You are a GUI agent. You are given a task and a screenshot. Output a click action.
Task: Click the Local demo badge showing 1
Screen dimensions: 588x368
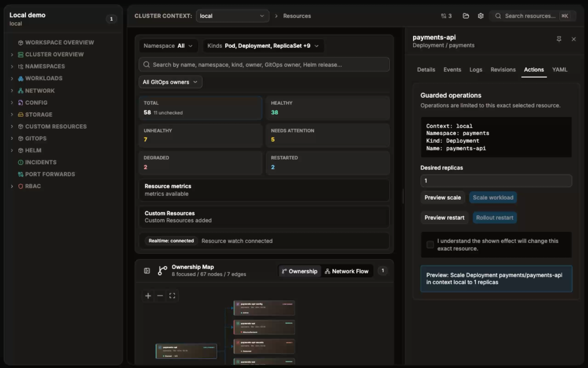tap(112, 19)
